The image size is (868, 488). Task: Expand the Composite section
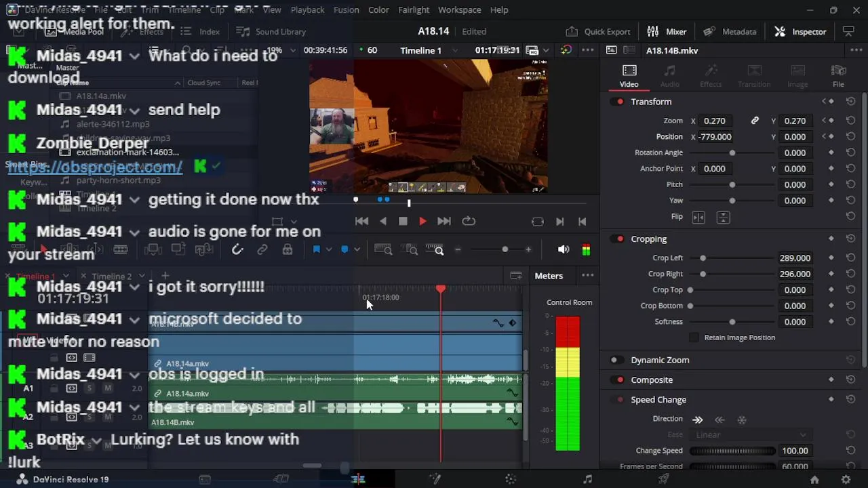[652, 380]
